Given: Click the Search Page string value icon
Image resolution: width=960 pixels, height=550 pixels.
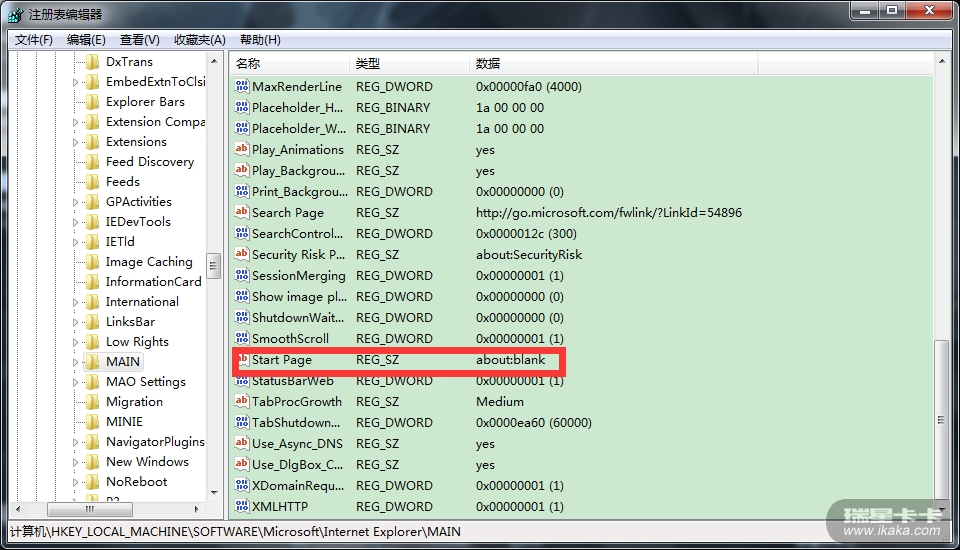Looking at the screenshot, I should pos(242,213).
